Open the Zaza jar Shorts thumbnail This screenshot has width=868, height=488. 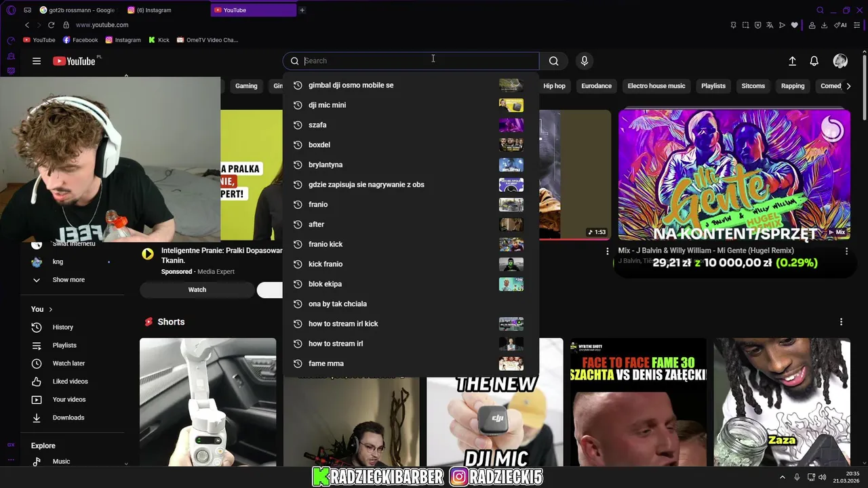click(x=782, y=403)
